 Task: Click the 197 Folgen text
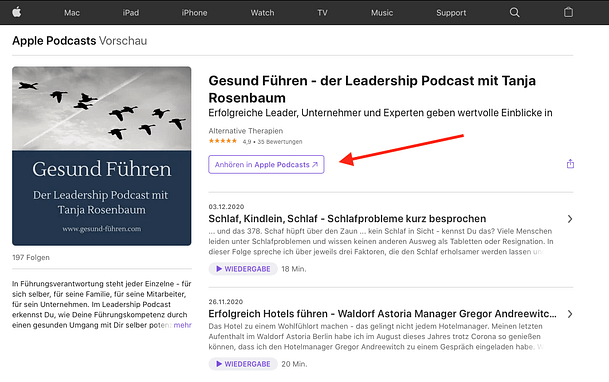31,257
